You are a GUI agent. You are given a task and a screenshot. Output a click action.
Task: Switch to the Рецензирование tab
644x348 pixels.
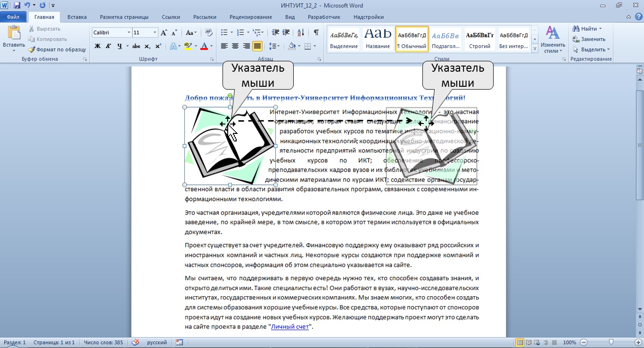pos(251,17)
